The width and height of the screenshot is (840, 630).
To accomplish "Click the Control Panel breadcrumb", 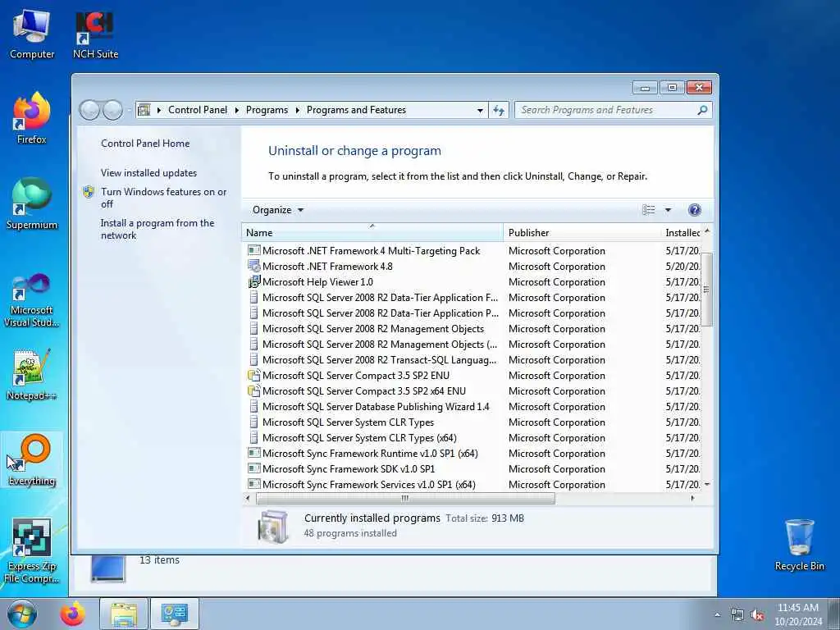I will [x=198, y=110].
